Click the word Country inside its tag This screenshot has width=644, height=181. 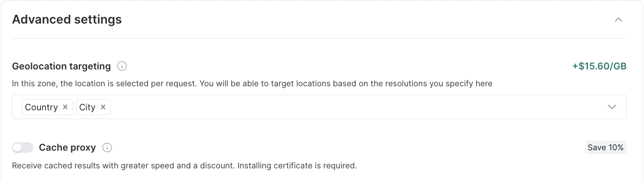point(41,107)
